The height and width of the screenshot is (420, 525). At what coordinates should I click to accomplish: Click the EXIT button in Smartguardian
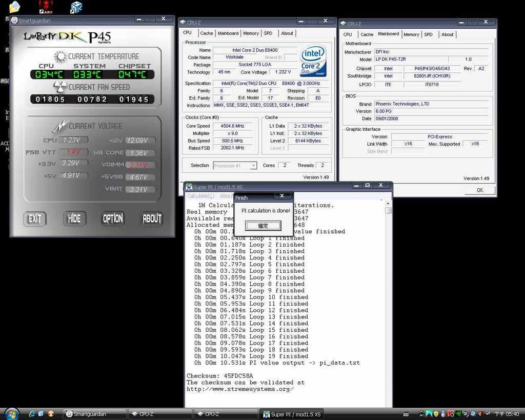pyautogui.click(x=35, y=218)
